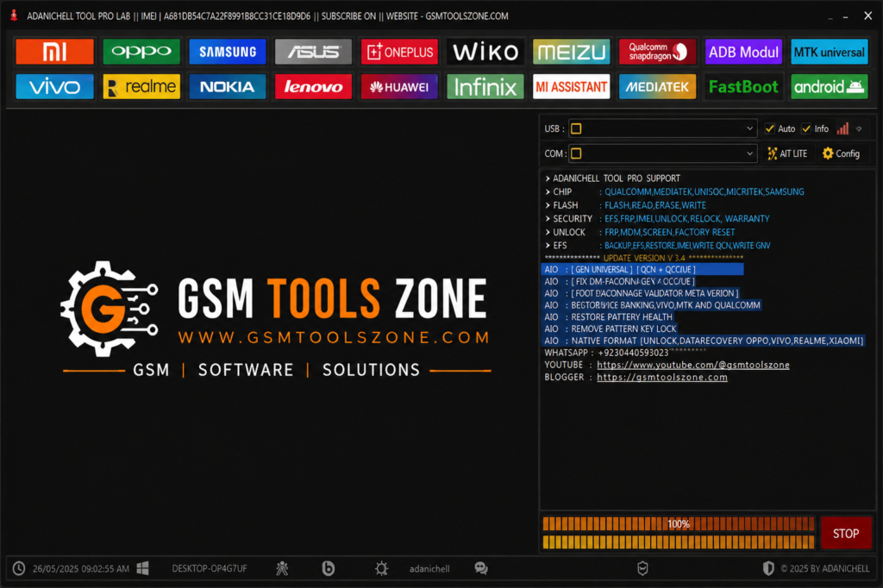Toggle the Auto checkbox
This screenshot has height=588, width=883.
[770, 128]
